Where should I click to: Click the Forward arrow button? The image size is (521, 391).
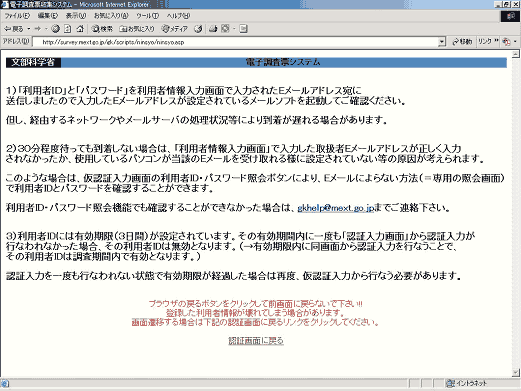38,29
